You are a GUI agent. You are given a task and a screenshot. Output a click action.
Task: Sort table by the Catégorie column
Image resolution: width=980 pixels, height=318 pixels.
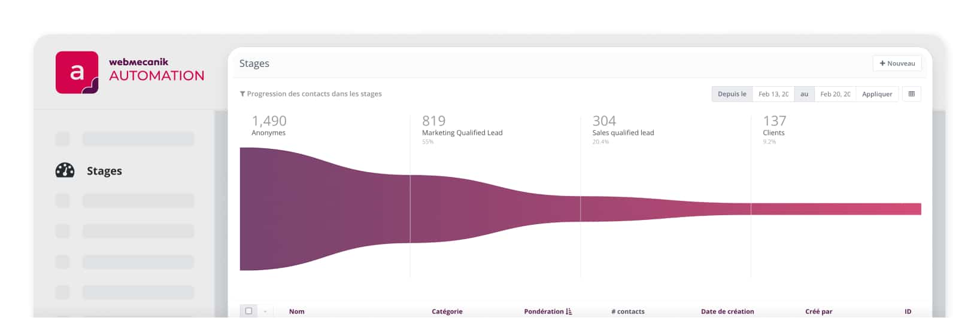pyautogui.click(x=447, y=311)
